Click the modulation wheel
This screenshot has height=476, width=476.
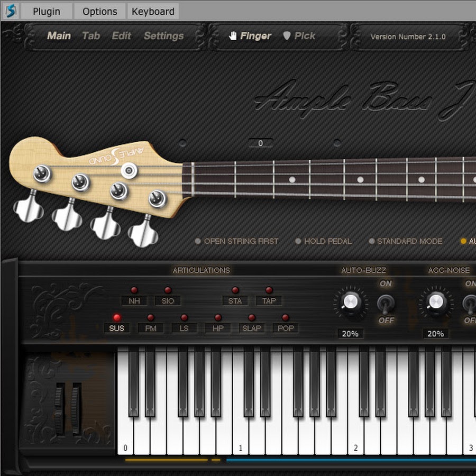76,408
